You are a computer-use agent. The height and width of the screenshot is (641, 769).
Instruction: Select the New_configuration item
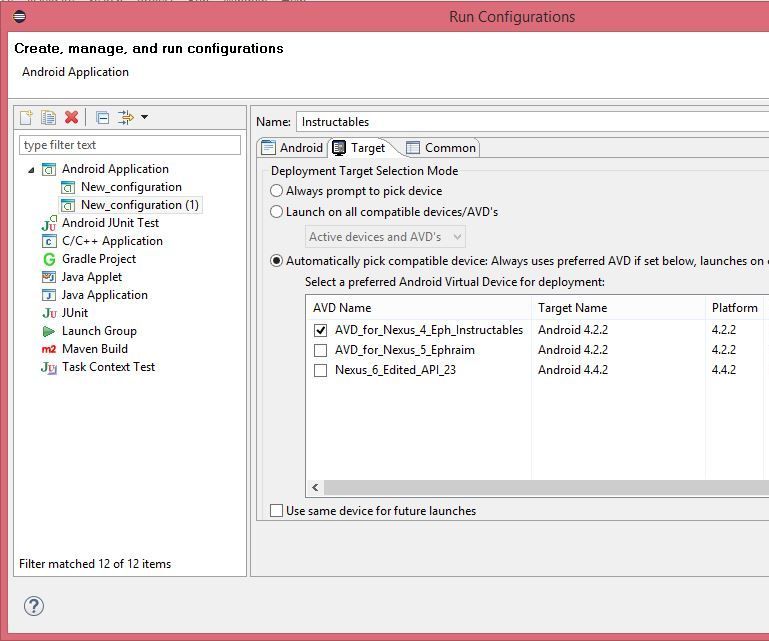(x=131, y=187)
